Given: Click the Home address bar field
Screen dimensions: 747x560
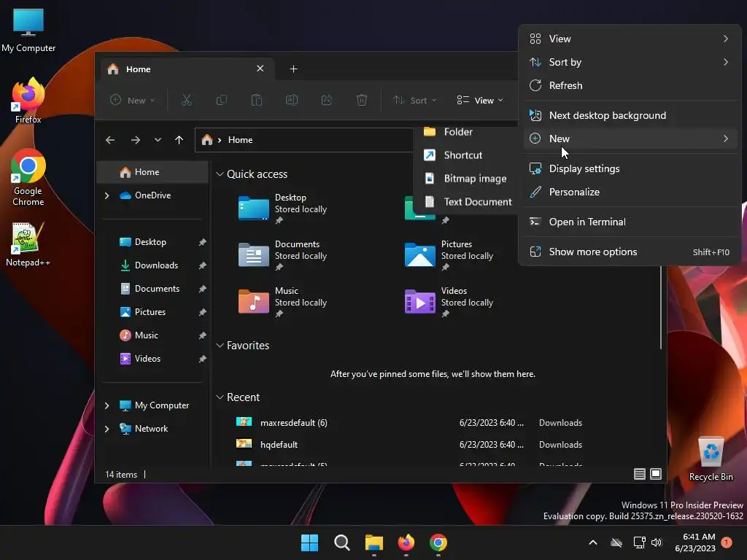Looking at the screenshot, I should (x=305, y=140).
